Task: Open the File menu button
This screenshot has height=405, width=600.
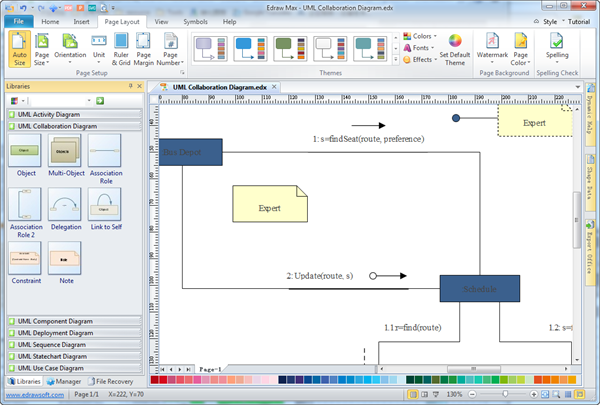Action: pos(19,20)
